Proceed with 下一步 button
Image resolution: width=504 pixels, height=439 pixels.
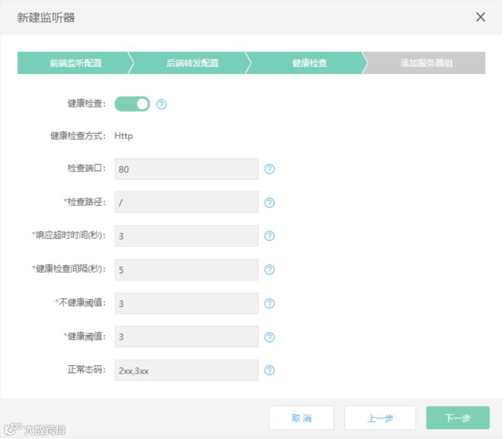458,418
